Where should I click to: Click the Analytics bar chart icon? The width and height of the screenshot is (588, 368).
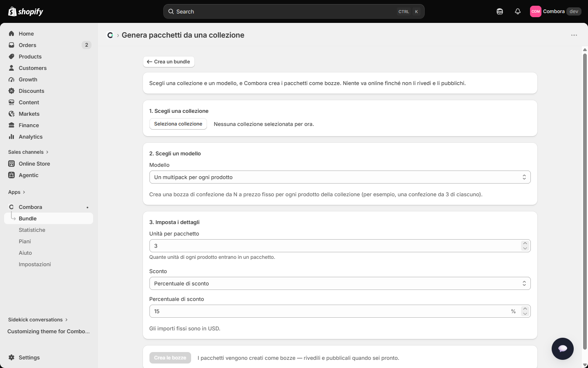(x=11, y=137)
